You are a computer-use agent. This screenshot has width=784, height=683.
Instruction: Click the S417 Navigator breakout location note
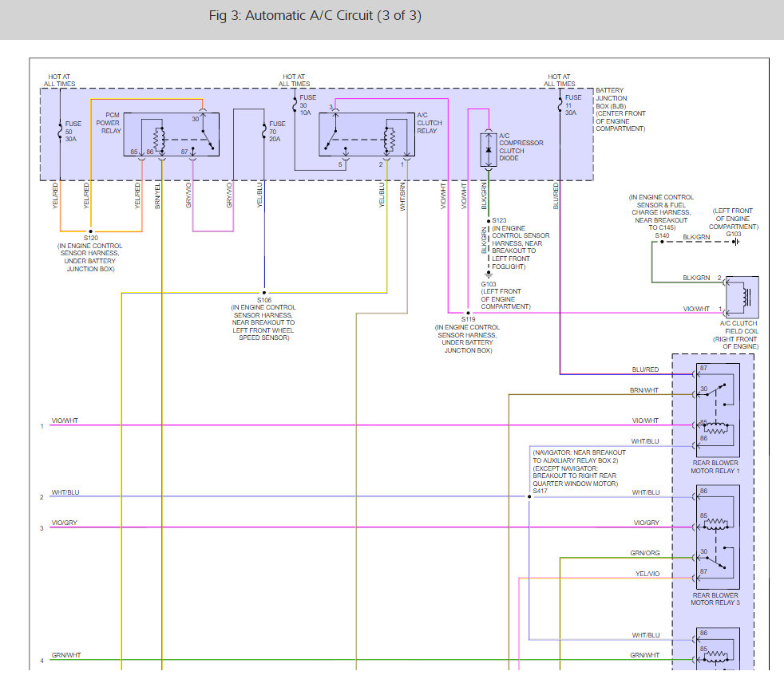point(579,468)
